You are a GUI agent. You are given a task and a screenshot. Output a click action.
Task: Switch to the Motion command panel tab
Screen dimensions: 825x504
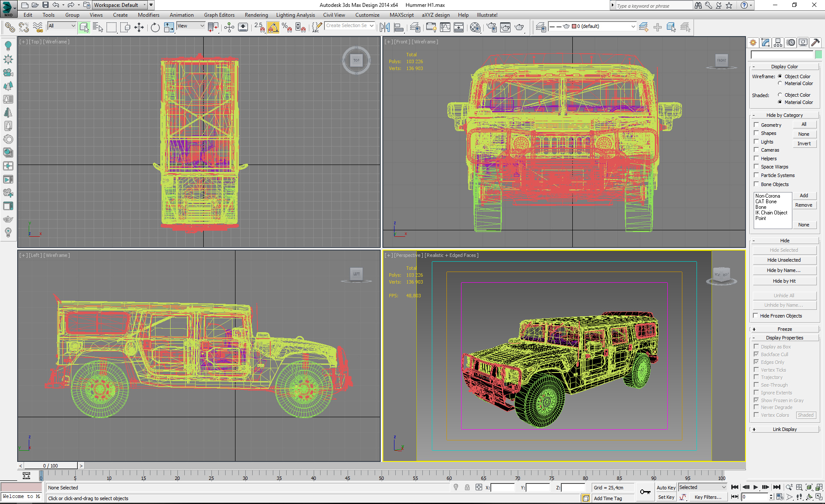791,42
